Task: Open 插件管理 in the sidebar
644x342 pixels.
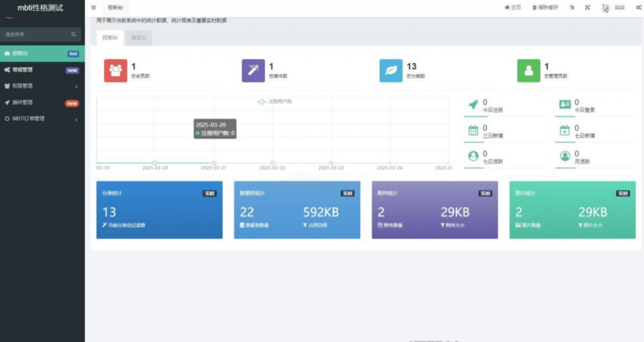Action: tap(42, 102)
